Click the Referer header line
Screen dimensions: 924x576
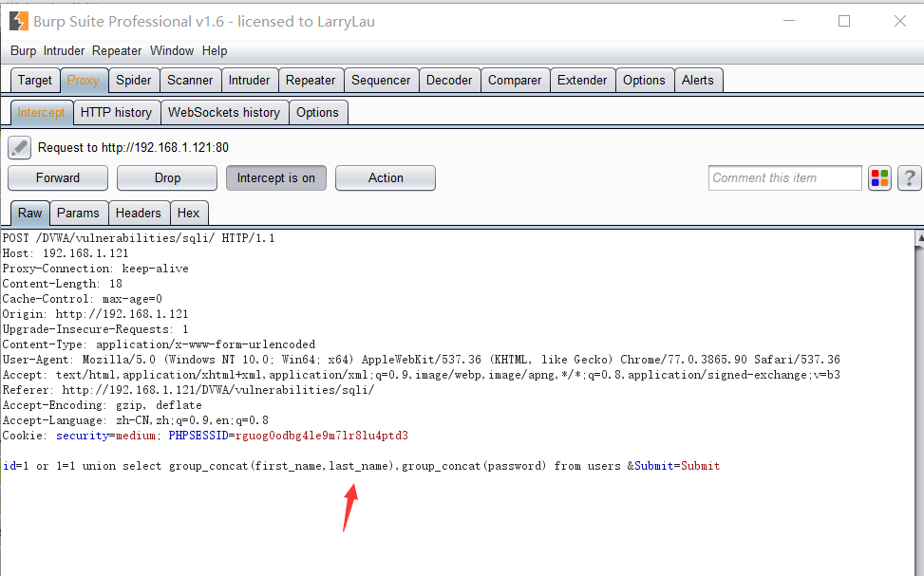point(189,390)
